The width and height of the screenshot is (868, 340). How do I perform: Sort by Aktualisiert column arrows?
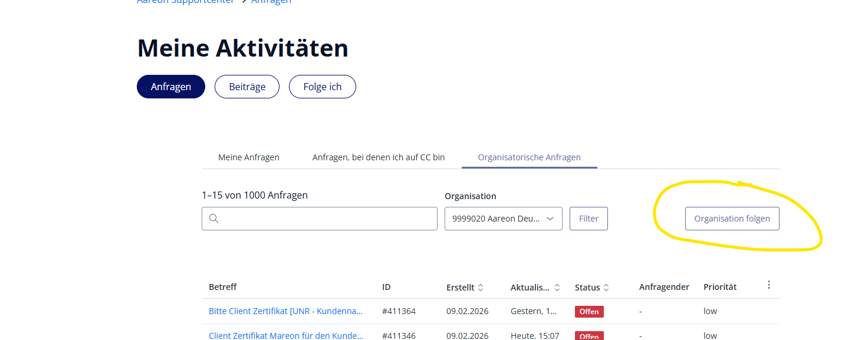pyautogui.click(x=557, y=288)
